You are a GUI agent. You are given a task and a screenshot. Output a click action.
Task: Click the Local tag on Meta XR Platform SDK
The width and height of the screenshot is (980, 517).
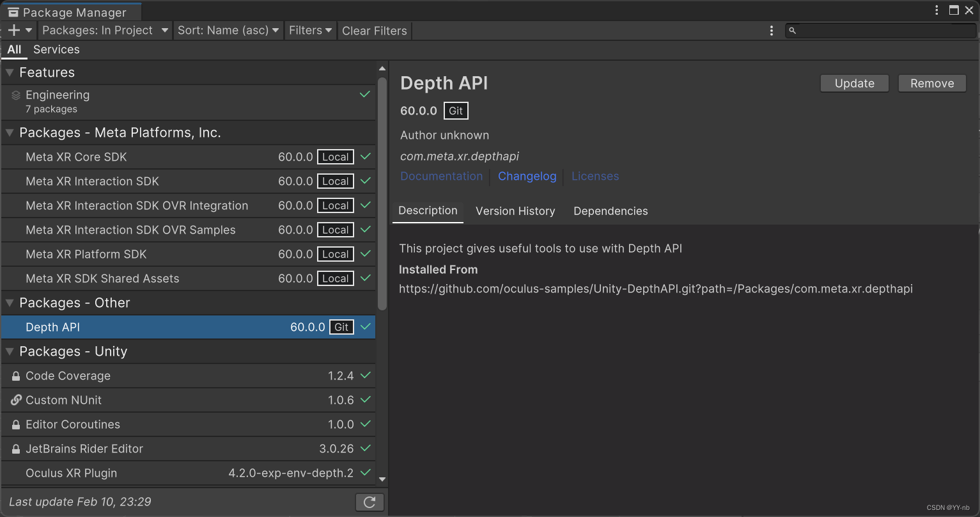336,254
